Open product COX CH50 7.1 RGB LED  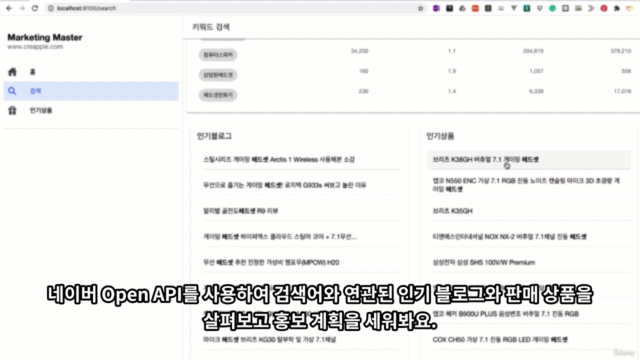tap(500, 340)
